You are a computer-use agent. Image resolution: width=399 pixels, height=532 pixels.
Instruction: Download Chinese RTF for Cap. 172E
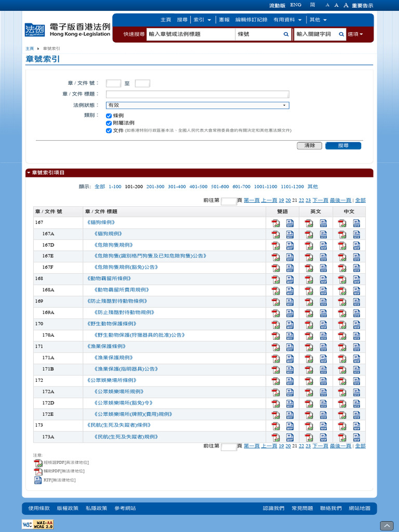click(x=356, y=415)
